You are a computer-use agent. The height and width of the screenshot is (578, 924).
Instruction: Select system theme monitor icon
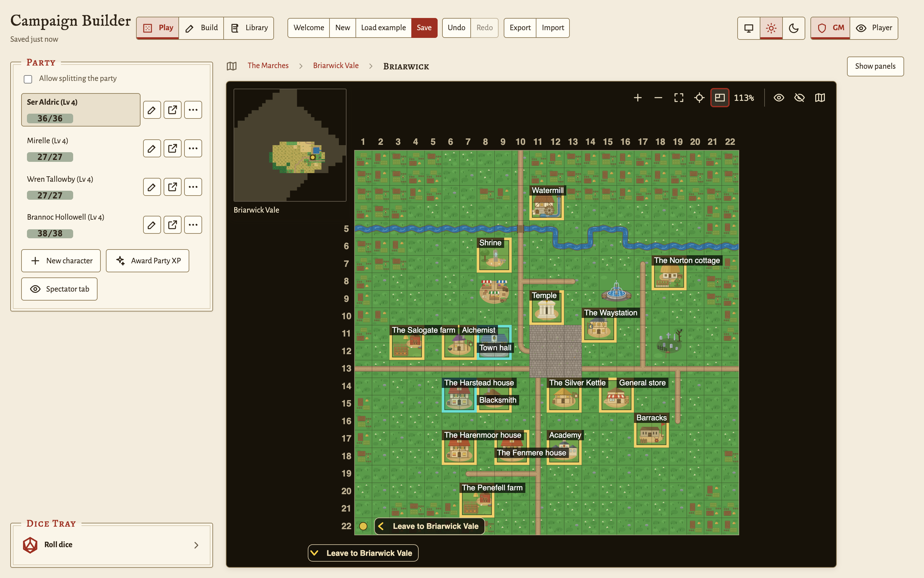coord(749,28)
